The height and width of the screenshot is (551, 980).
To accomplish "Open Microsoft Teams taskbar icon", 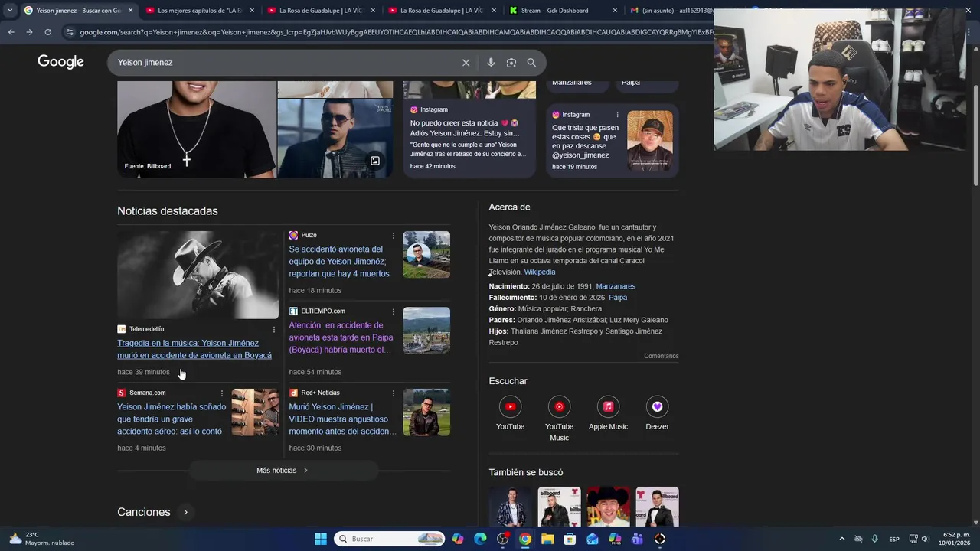I will 637,539.
